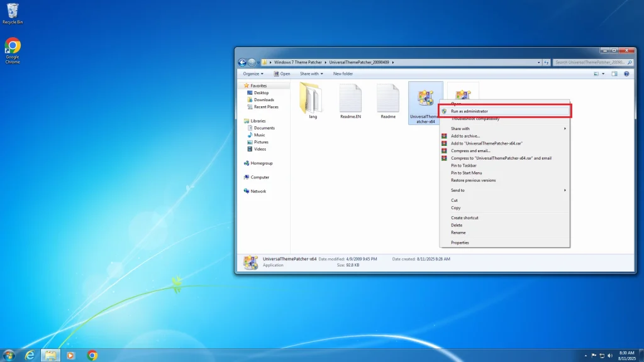Open the Windows Explorer taskbar button
644x362 pixels.
50,356
